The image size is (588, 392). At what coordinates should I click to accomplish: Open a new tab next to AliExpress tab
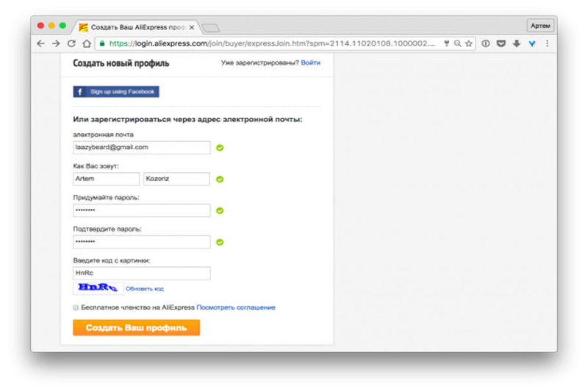[x=211, y=28]
